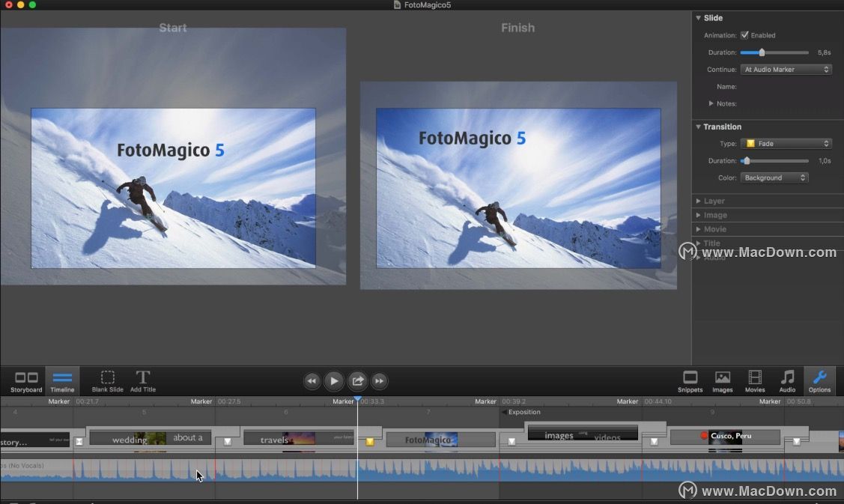Open the share/export button

click(x=357, y=380)
